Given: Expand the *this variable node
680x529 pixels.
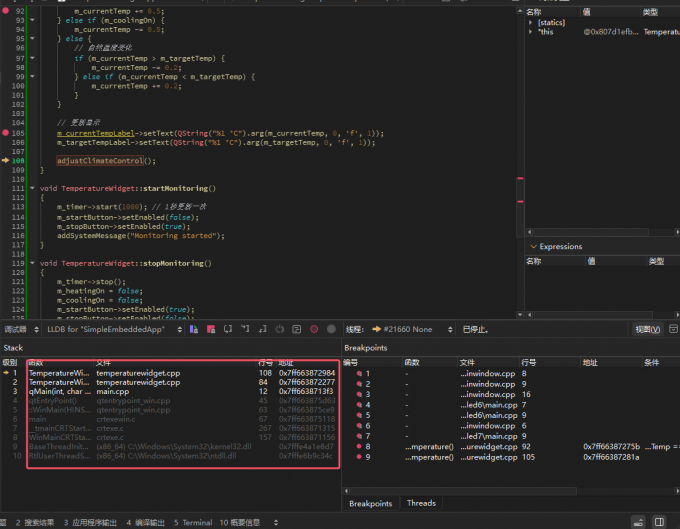Looking at the screenshot, I should pos(531,32).
